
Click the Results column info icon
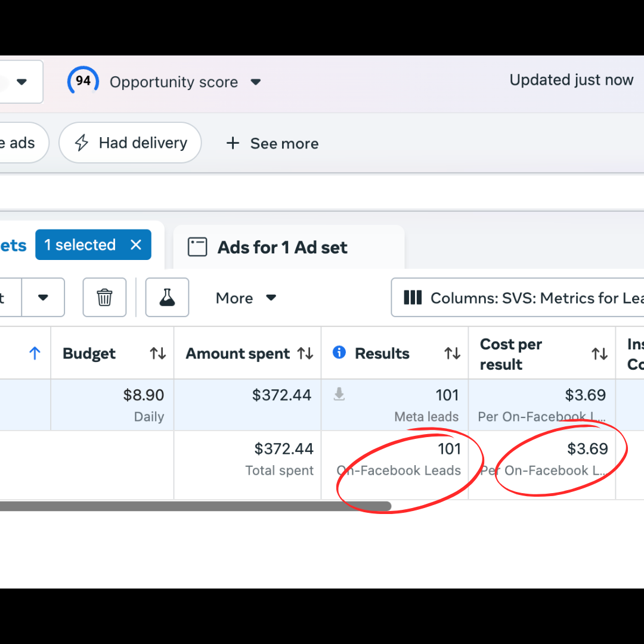[x=339, y=352]
